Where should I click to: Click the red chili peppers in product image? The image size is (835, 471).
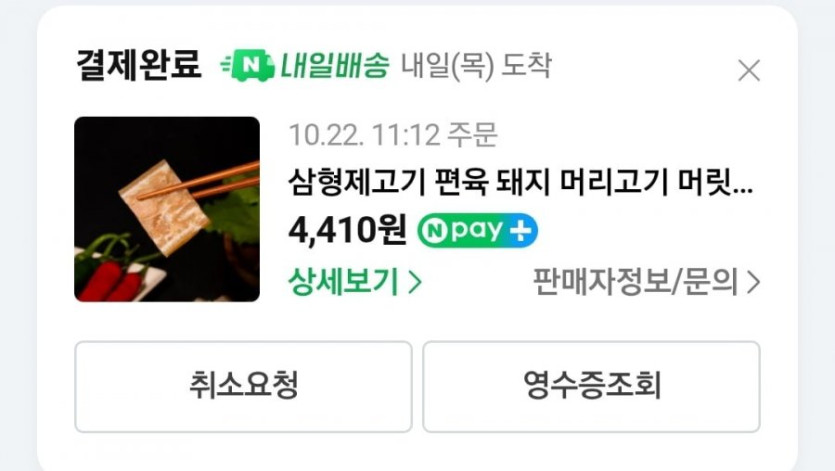coord(114,278)
